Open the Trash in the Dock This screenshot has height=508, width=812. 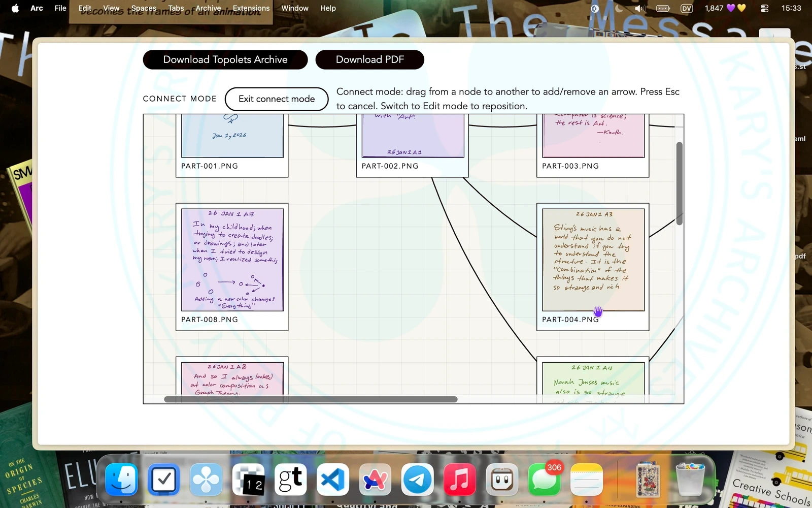[x=690, y=480]
